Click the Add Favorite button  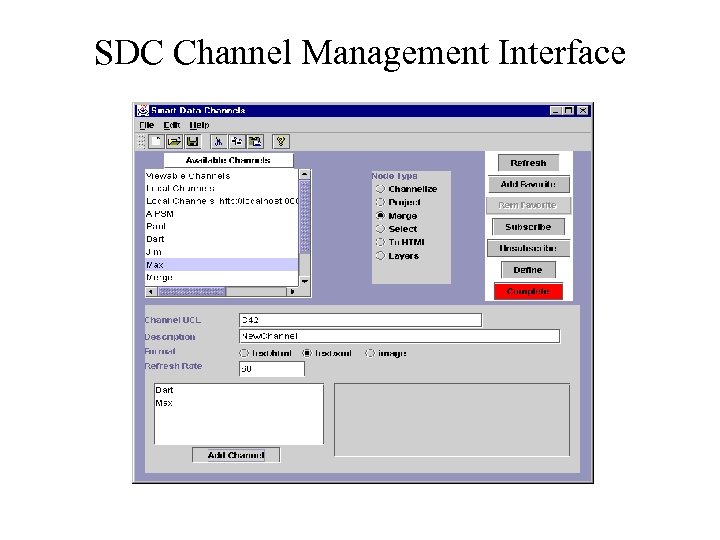(x=529, y=184)
